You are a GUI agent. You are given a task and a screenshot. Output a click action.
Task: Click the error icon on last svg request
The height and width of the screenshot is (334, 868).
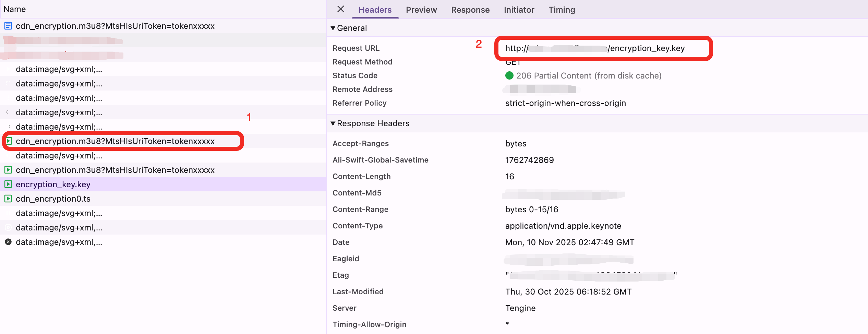pyautogui.click(x=8, y=242)
